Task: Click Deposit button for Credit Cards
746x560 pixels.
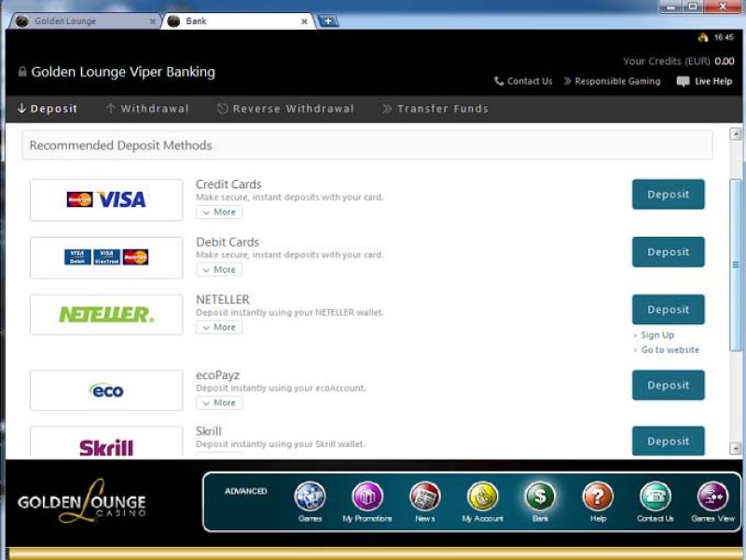Action: coord(668,195)
